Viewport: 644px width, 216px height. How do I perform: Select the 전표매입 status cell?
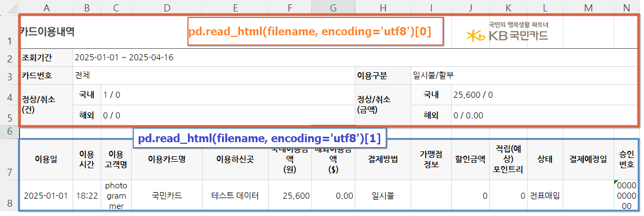pos(545,196)
